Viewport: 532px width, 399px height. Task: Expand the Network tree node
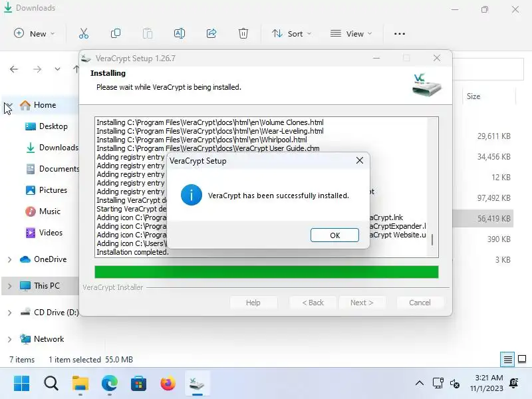point(9,339)
